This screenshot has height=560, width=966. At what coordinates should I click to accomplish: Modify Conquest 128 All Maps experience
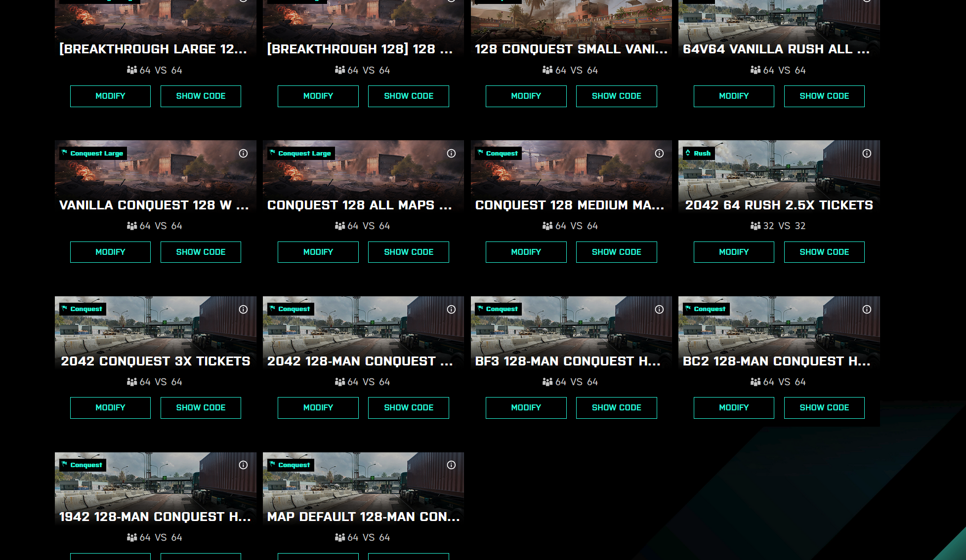(x=318, y=252)
